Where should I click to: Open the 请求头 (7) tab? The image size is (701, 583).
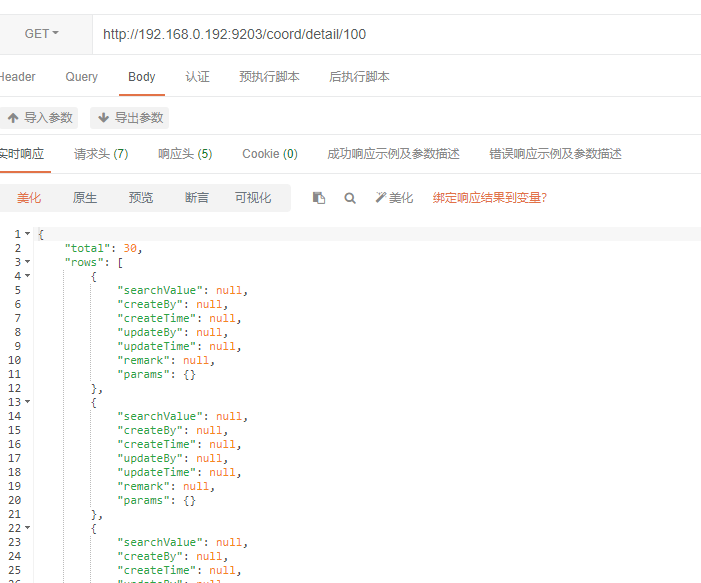(x=101, y=154)
